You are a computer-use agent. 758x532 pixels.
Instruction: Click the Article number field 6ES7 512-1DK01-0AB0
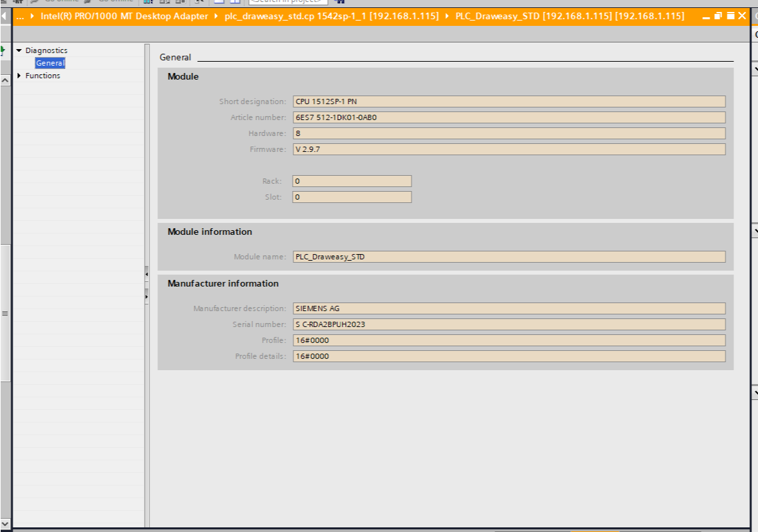(509, 117)
